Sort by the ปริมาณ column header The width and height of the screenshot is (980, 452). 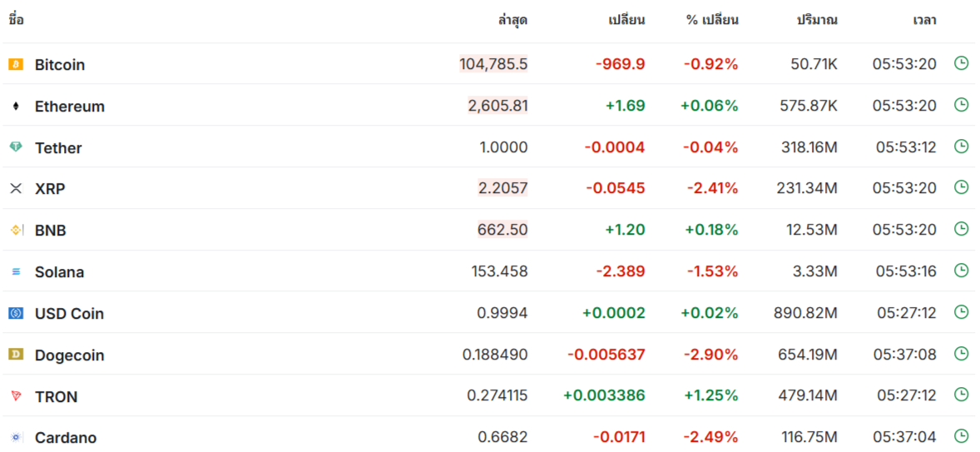click(x=817, y=20)
